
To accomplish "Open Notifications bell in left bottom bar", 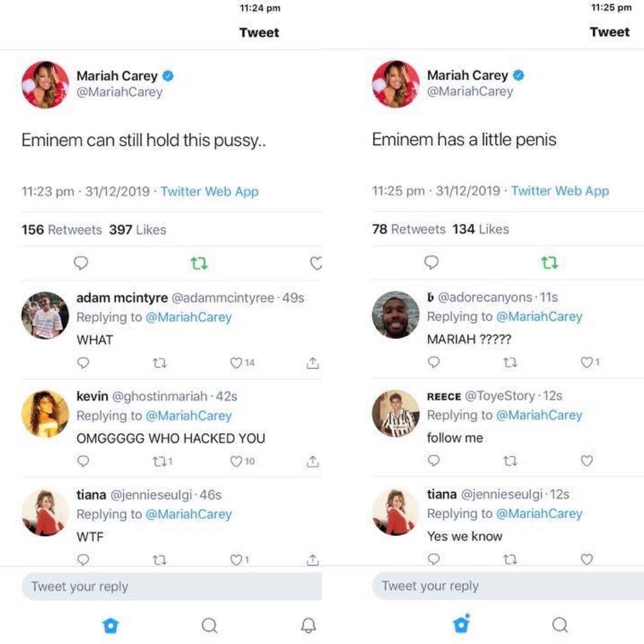I will (308, 624).
